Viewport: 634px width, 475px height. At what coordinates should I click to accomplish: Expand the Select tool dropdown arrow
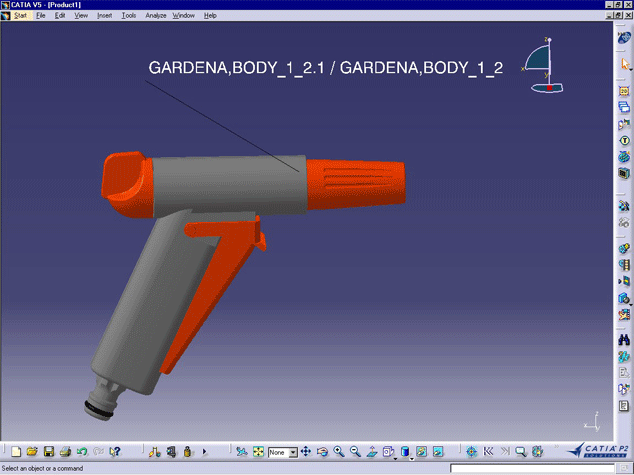pyautogui.click(x=631, y=70)
